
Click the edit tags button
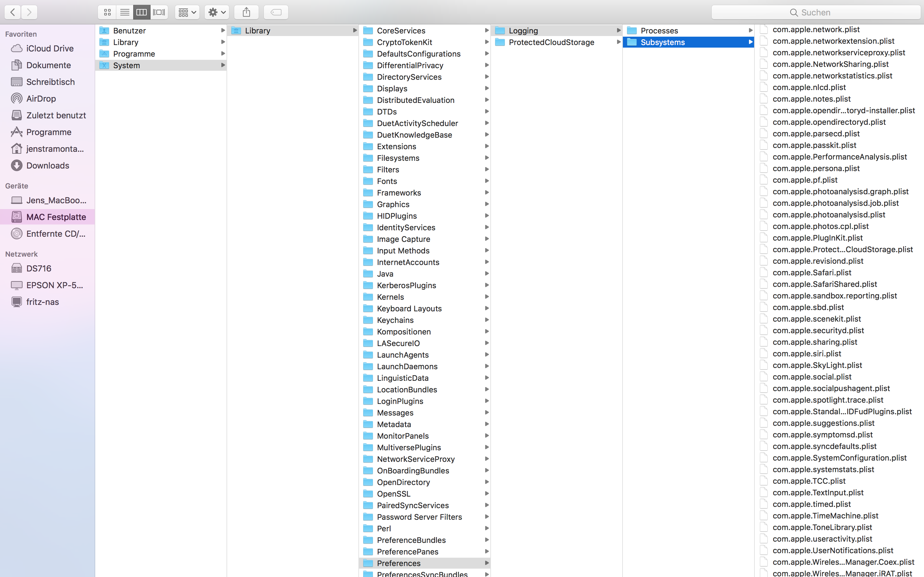click(275, 12)
